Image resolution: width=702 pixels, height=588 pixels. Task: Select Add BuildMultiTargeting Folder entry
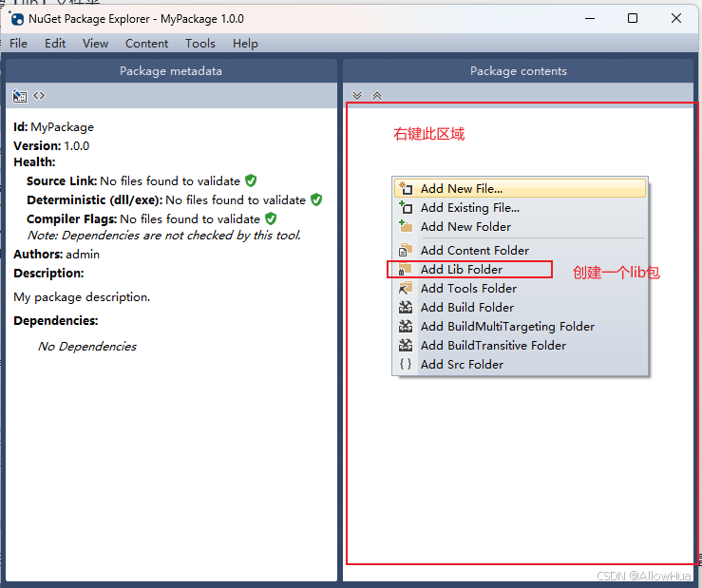(521, 326)
